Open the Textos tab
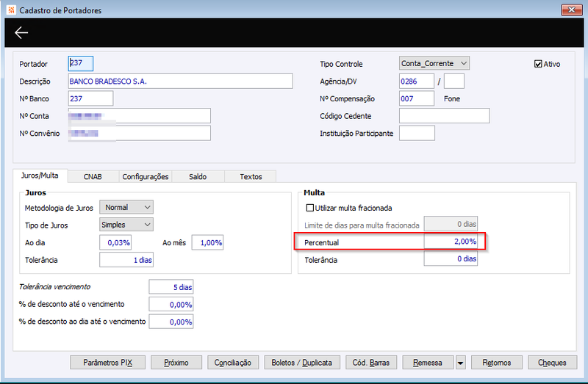The width and height of the screenshot is (588, 384). [x=251, y=176]
